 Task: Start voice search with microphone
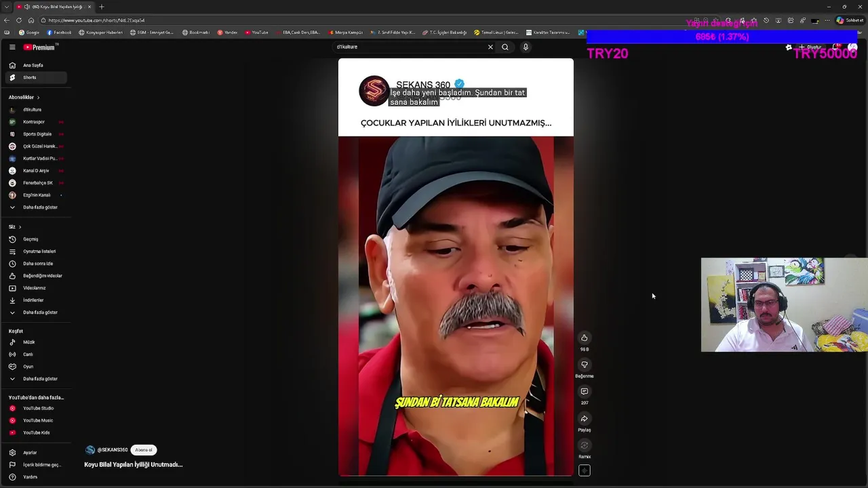coord(526,47)
